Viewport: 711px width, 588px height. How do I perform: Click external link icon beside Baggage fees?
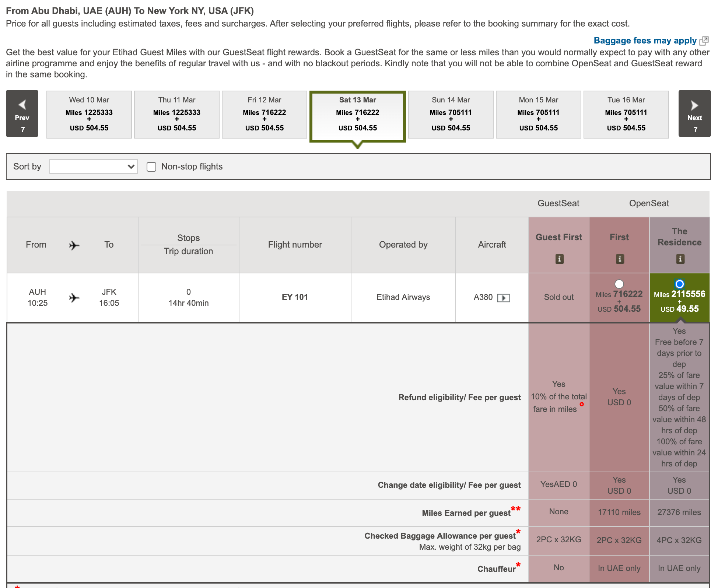click(704, 41)
